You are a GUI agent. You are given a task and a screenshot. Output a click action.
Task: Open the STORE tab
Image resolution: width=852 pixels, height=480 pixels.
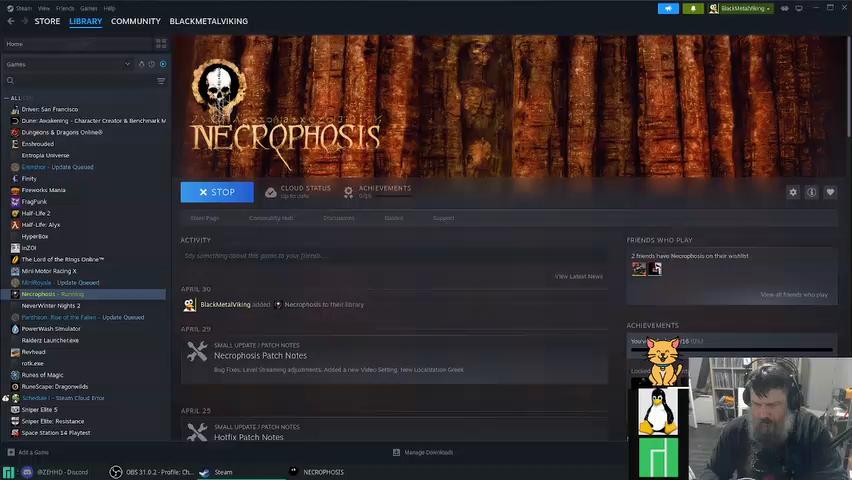(47, 21)
